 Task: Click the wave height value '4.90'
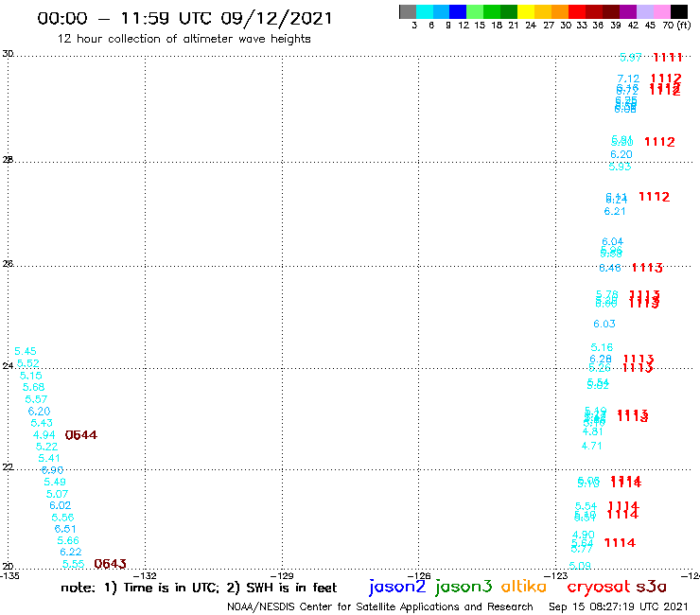(584, 535)
